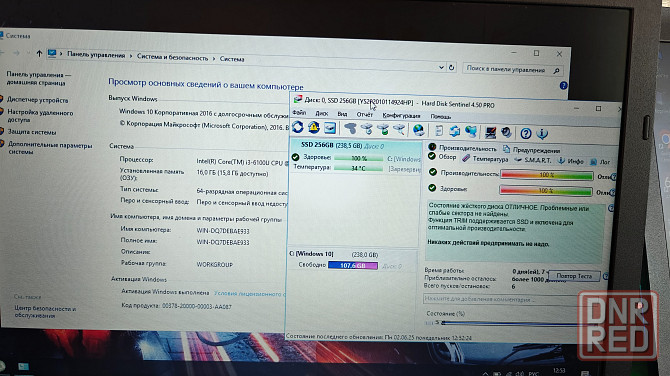
Task: Click the forward arrow in Control Panel window
Action: (16, 53)
